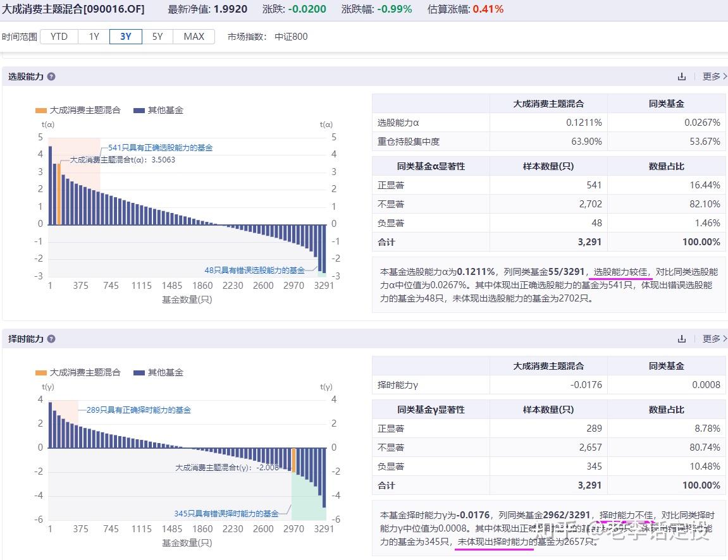Screen dimensions: 728x560
Task: Click the estimated change value 0.41%
Action: (488, 9)
